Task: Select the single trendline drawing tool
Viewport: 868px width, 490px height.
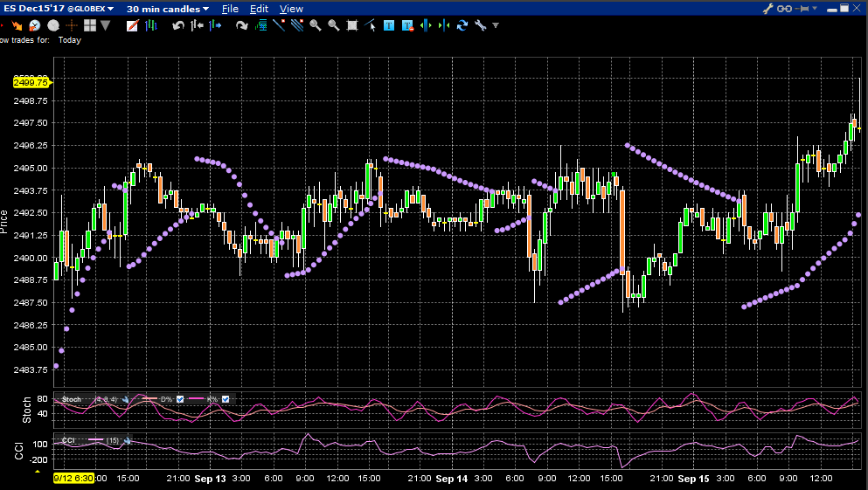Action: [279, 25]
